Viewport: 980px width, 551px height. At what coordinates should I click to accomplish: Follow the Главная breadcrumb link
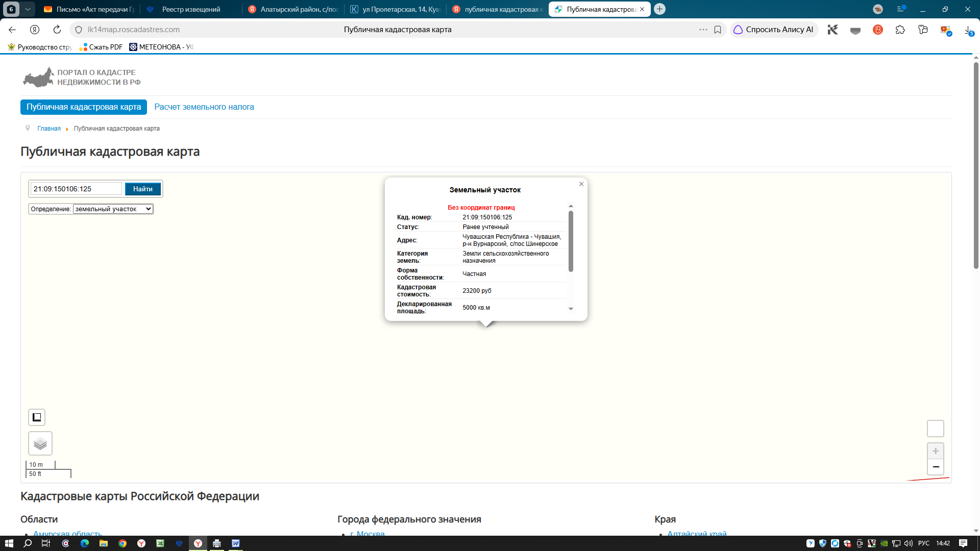click(x=49, y=129)
